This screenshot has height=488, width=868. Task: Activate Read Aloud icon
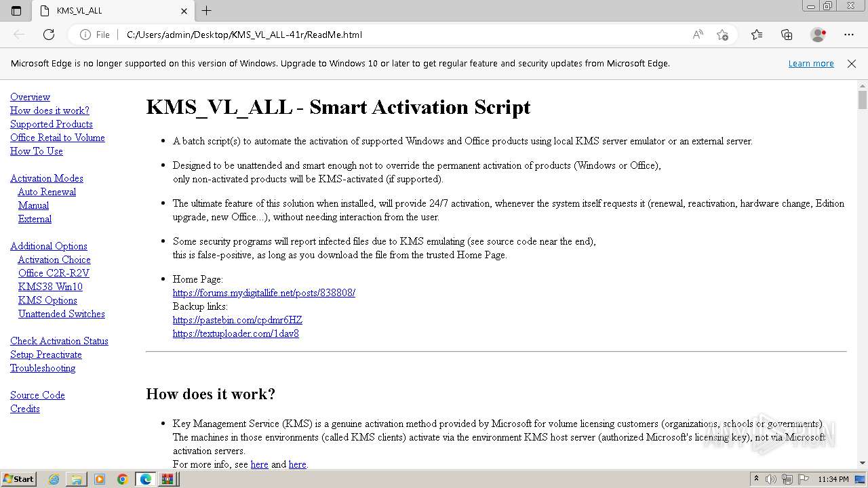(x=698, y=35)
